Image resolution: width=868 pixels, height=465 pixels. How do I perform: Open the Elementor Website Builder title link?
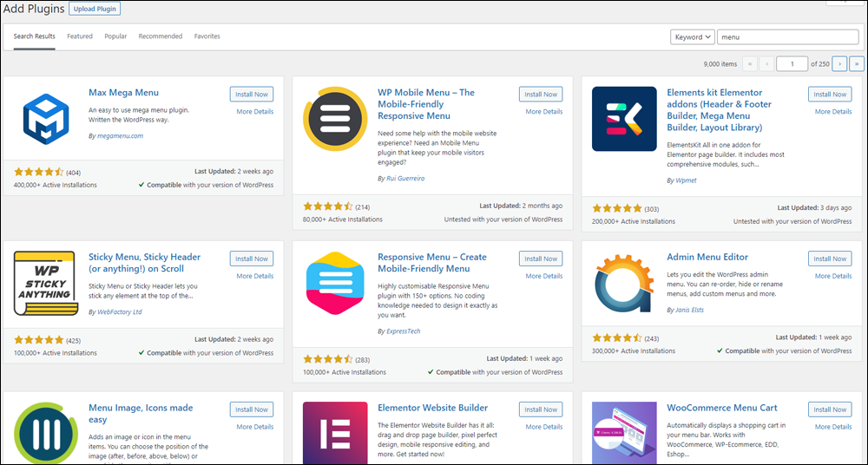click(x=433, y=408)
